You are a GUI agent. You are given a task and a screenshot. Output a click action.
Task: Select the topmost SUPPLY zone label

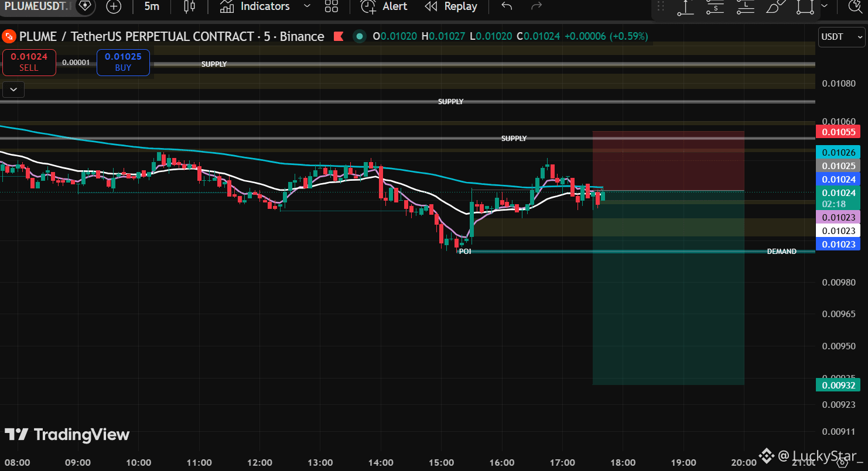click(214, 64)
